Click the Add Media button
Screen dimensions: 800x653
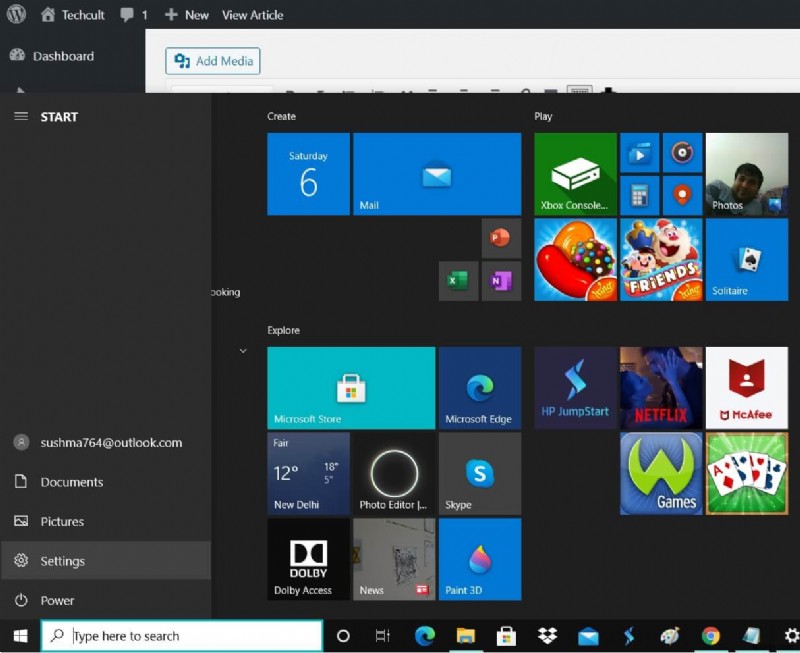pos(212,61)
